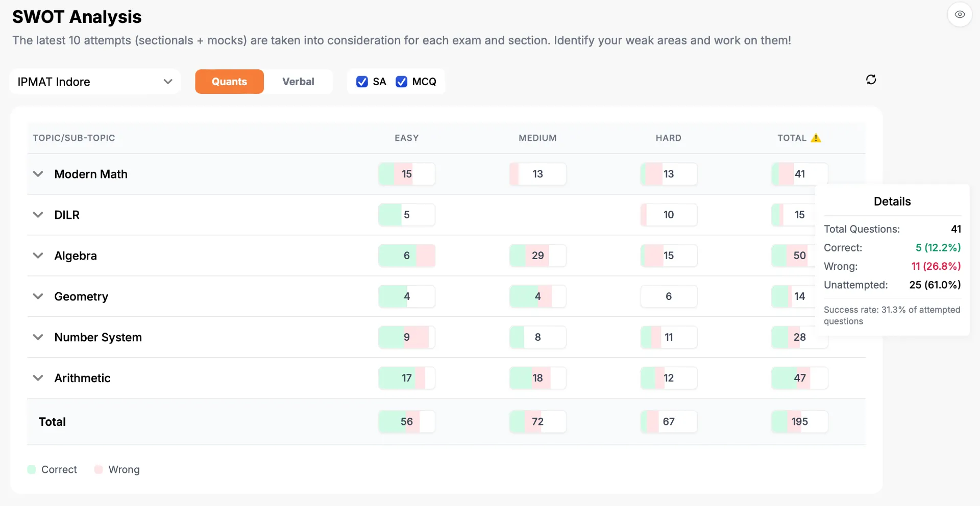The height and width of the screenshot is (506, 980).
Task: Select the Quants tab
Action: tap(229, 82)
